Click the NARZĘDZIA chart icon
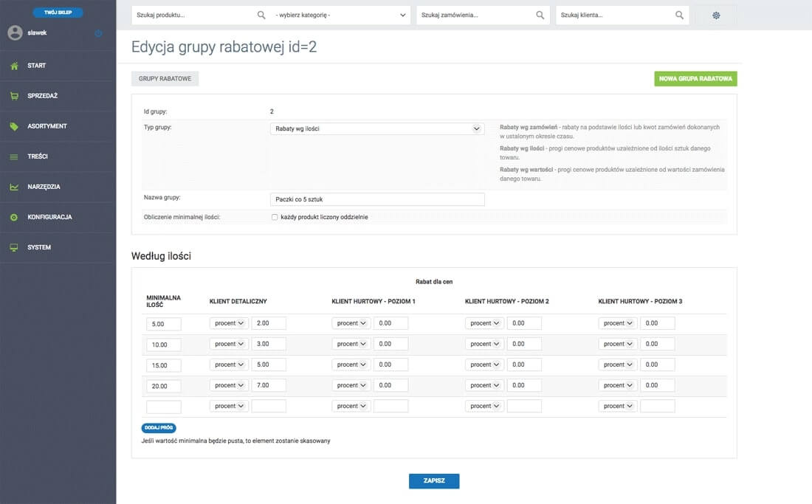This screenshot has height=504, width=812. tap(14, 187)
